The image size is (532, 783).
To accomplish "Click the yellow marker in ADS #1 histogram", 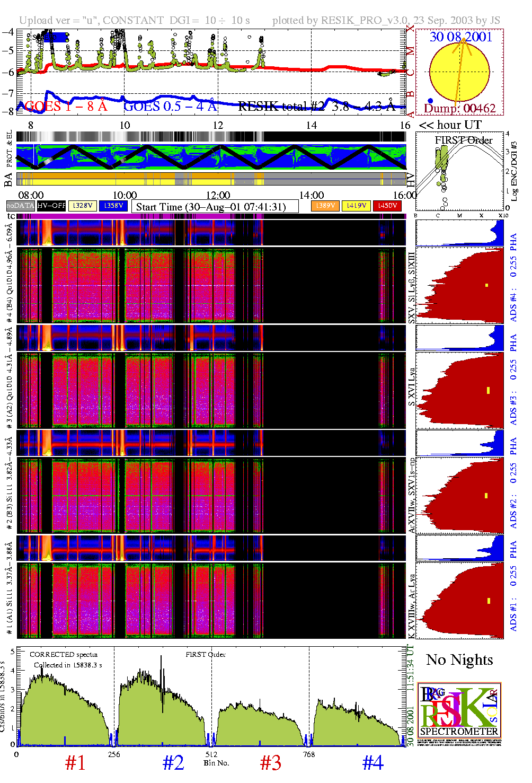I will click(x=489, y=601).
